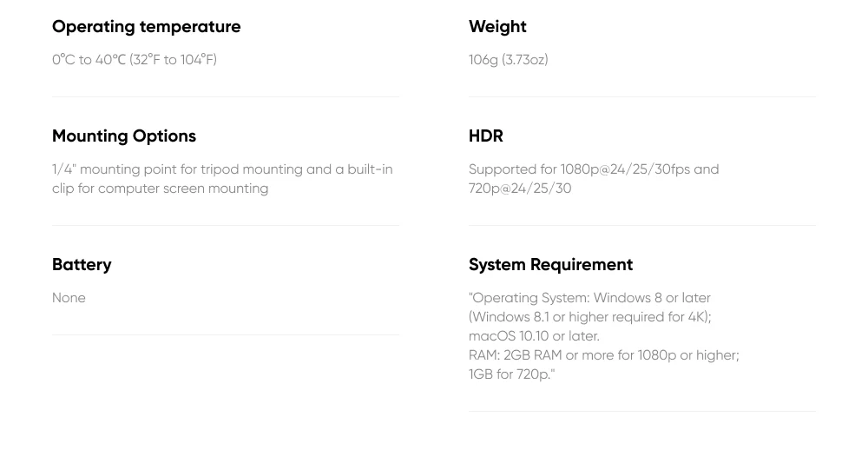
Task: Click the "macOS 10.10 or later." line
Action: coord(534,336)
